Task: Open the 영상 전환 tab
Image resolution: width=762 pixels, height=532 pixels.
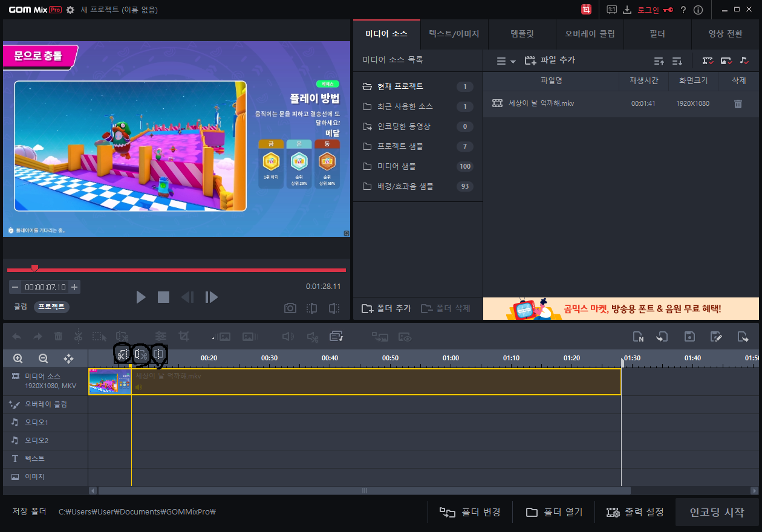Action: point(725,34)
